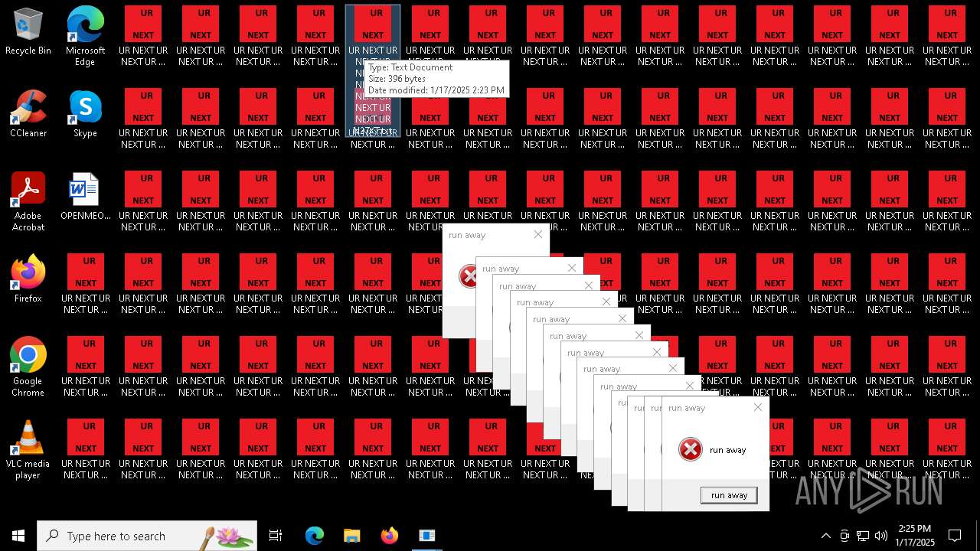The height and width of the screenshot is (551, 980).
Task: Close the frontmost "run away" dialog
Action: [757, 408]
